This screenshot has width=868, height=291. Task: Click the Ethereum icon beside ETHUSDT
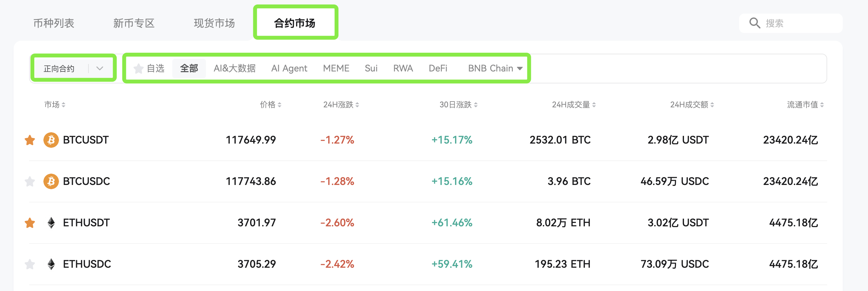tap(51, 223)
